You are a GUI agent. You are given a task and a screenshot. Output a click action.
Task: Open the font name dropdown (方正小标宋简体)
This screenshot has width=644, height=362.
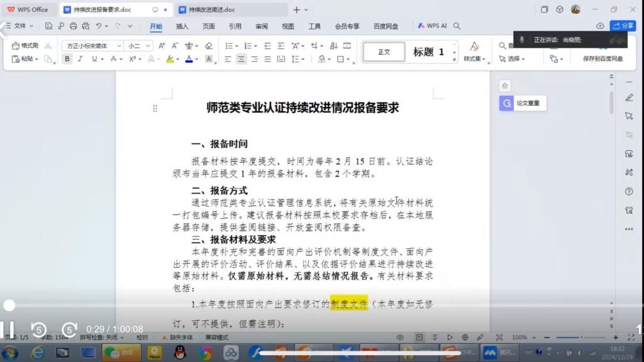pos(119,45)
